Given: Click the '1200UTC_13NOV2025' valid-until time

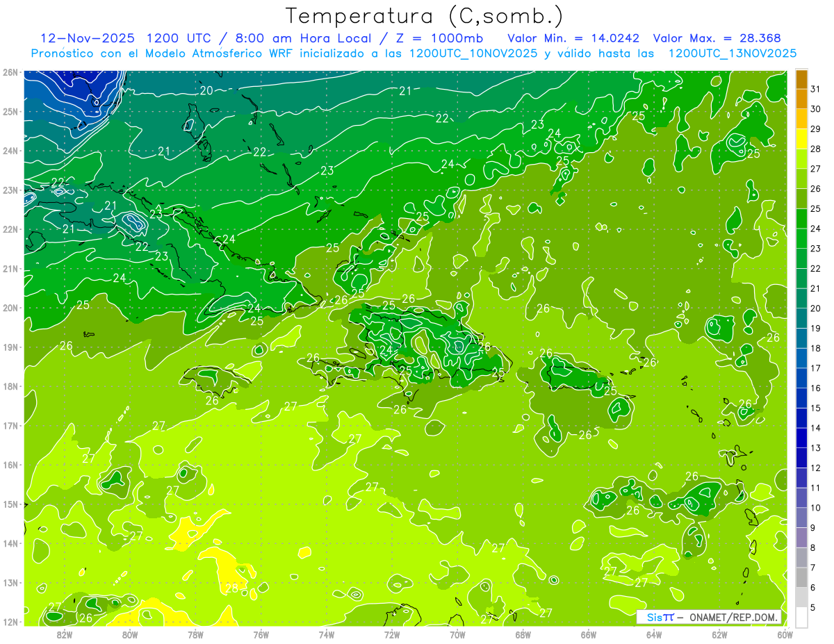Looking at the screenshot, I should pyautogui.click(x=732, y=53).
